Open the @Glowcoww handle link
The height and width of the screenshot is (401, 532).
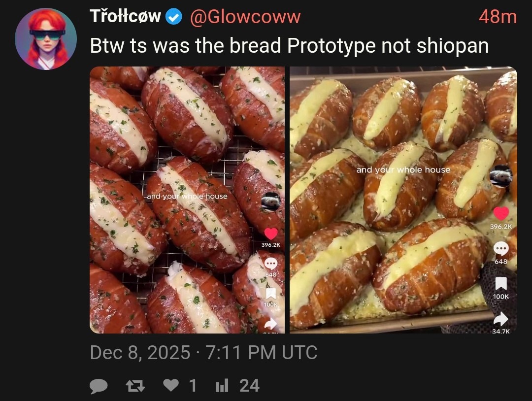[x=245, y=17]
